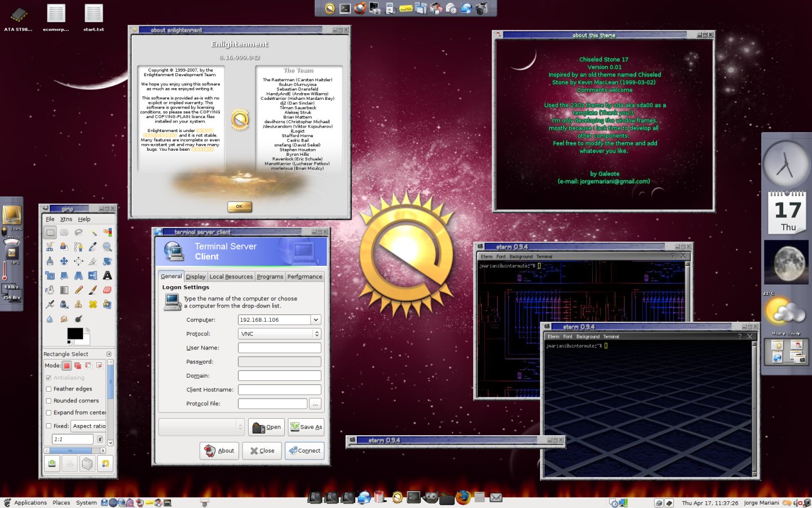812x508 pixels.
Task: Click camera icon in top dock
Action: (482, 8)
